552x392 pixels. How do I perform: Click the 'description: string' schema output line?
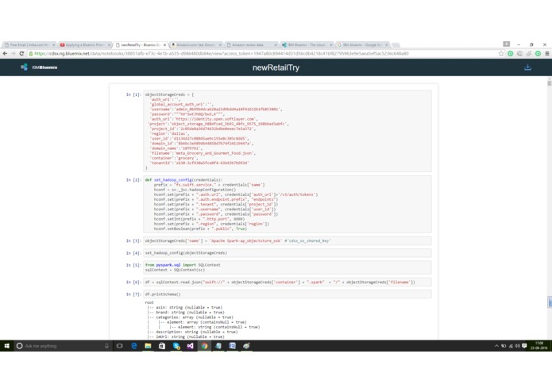tap(192, 332)
